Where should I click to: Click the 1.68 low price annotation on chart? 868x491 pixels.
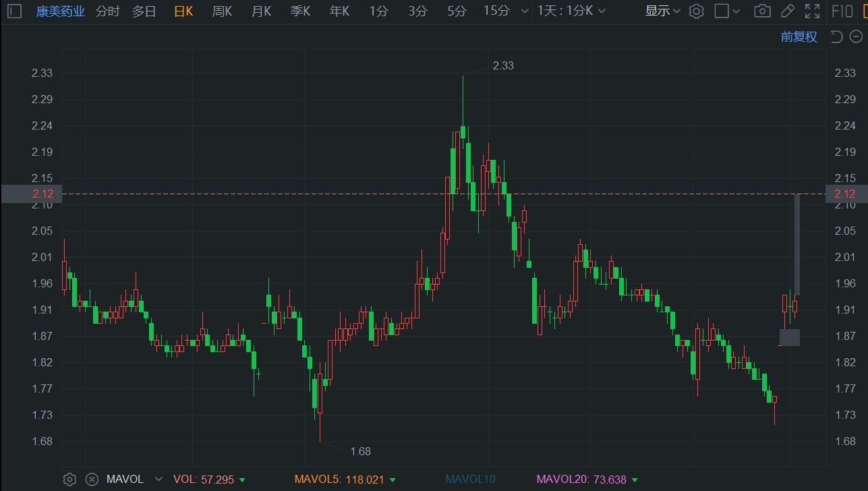click(x=360, y=451)
